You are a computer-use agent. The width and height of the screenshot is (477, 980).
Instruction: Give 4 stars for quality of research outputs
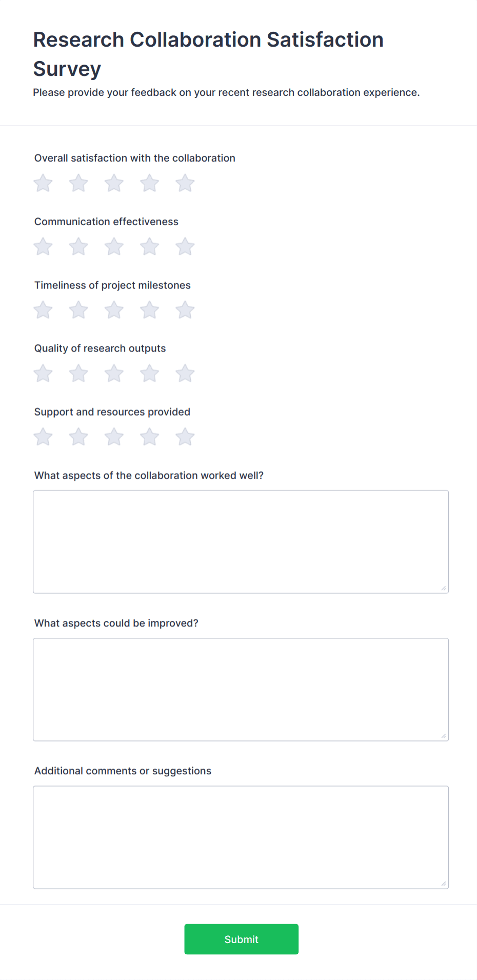coord(149,374)
